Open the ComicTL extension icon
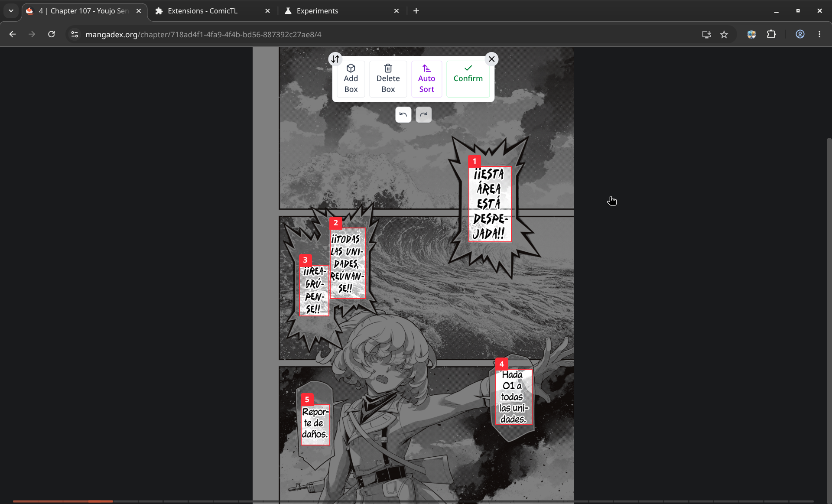The width and height of the screenshot is (832, 504). [751, 34]
